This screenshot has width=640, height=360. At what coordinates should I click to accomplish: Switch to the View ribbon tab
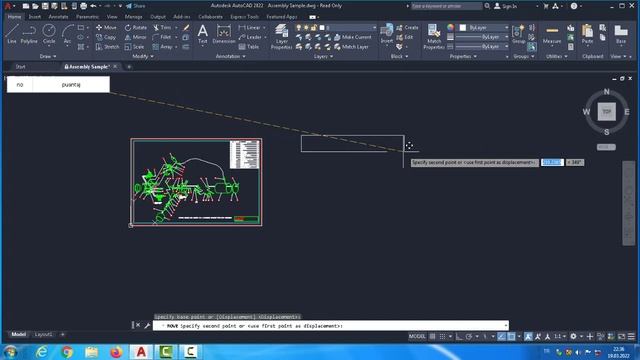coord(112,17)
